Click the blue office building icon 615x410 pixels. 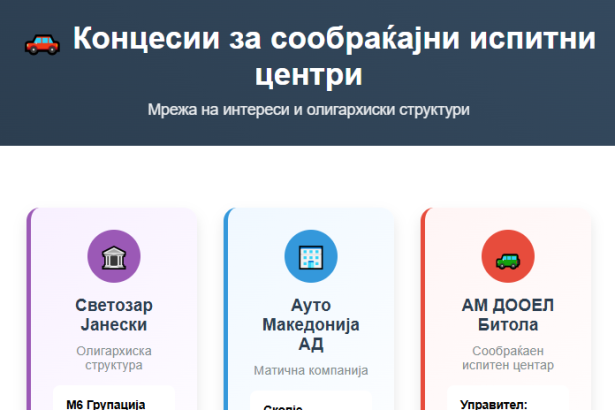click(x=311, y=256)
